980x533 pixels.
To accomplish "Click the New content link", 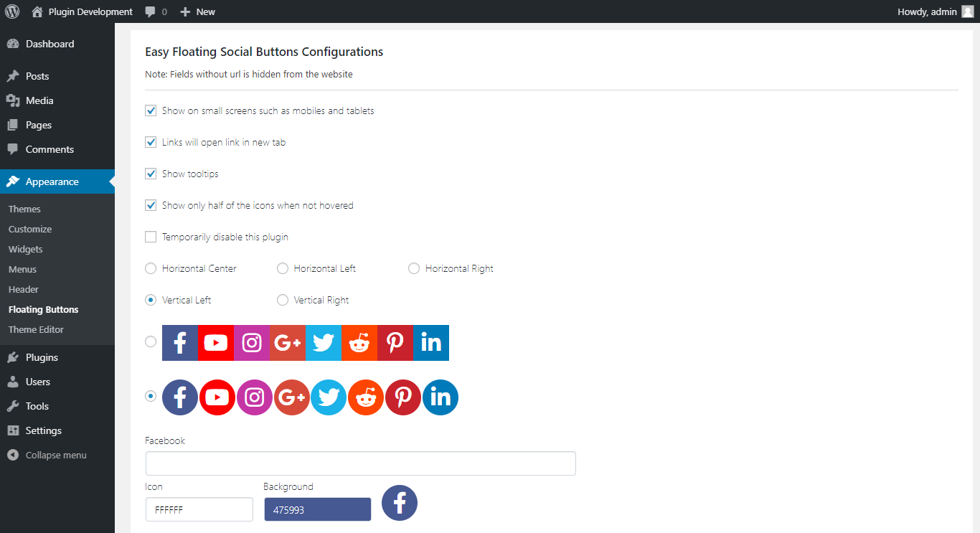I will (x=197, y=11).
